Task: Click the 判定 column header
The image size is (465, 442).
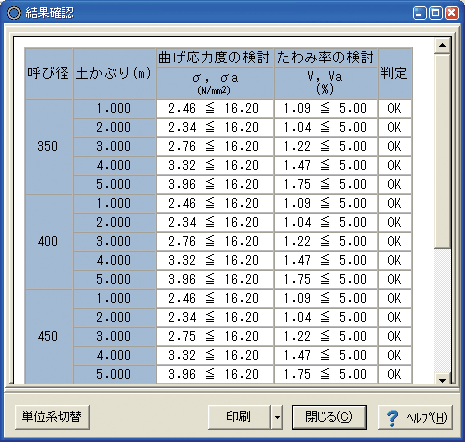Action: click(395, 74)
